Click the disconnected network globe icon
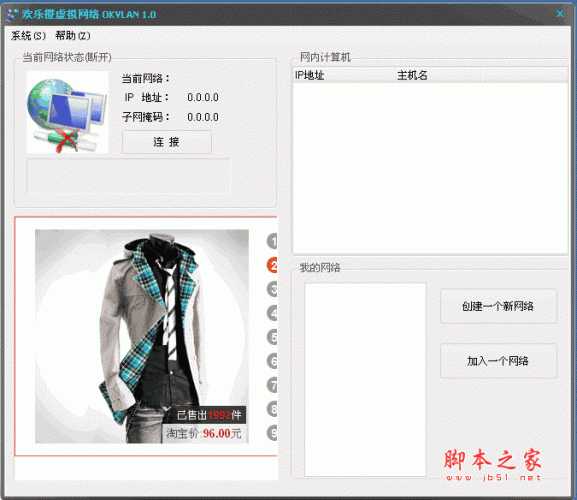 (x=67, y=112)
